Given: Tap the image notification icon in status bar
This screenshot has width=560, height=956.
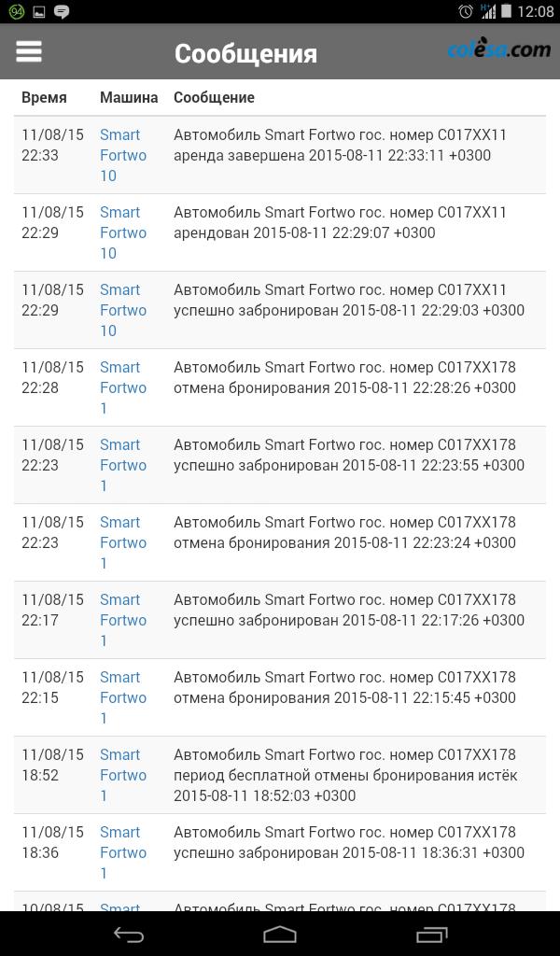Looking at the screenshot, I should [39, 12].
